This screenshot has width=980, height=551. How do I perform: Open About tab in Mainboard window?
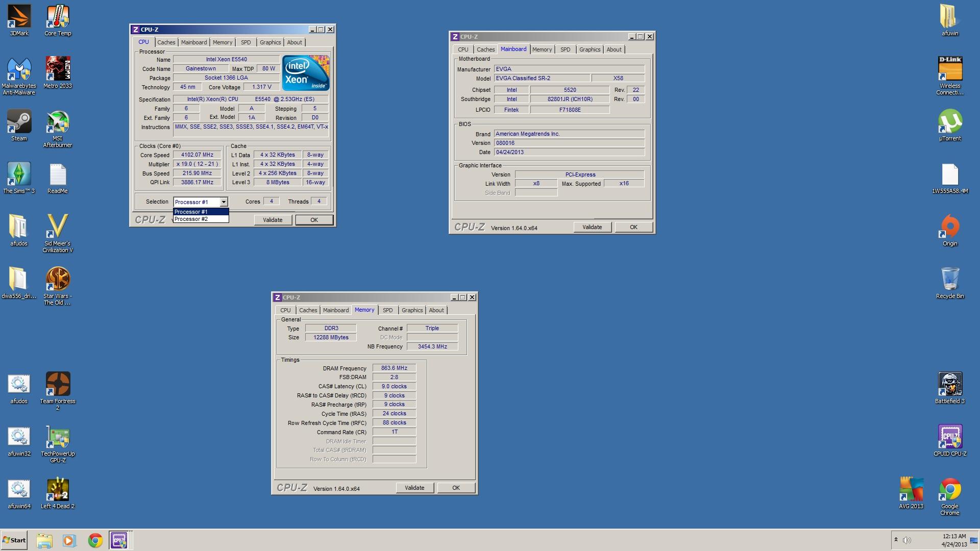click(614, 49)
